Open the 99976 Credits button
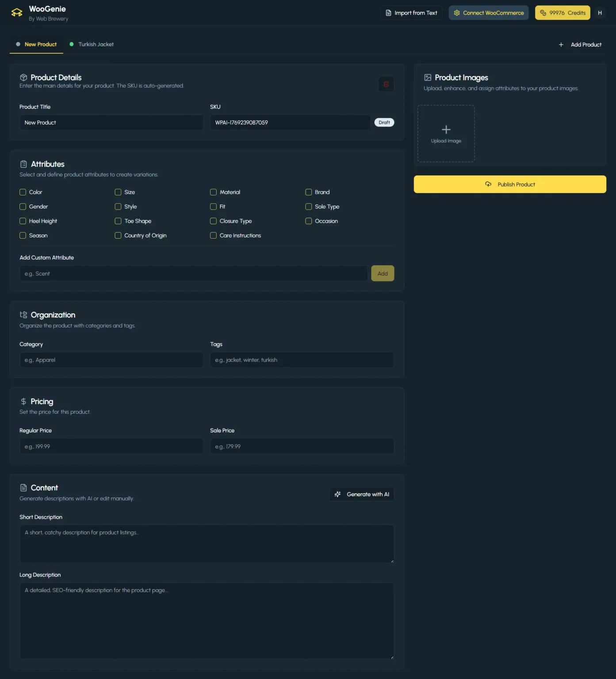The image size is (616, 679). pos(562,13)
